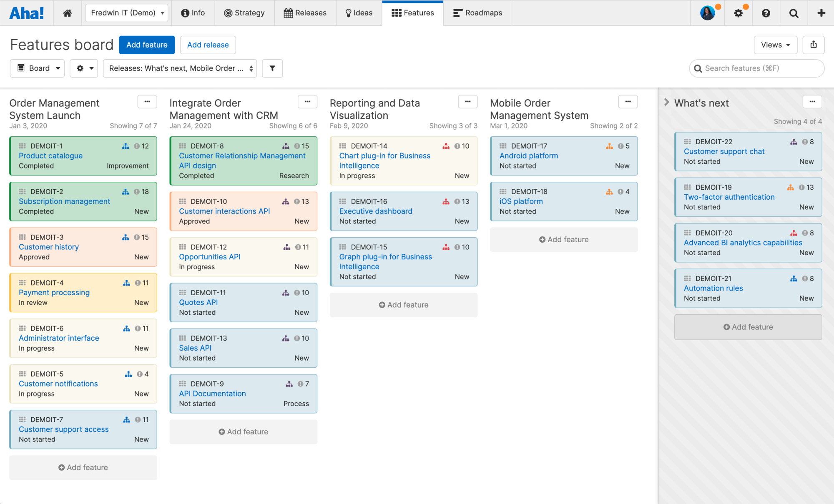Add feature under Reporting and Data Visualization

tap(404, 305)
